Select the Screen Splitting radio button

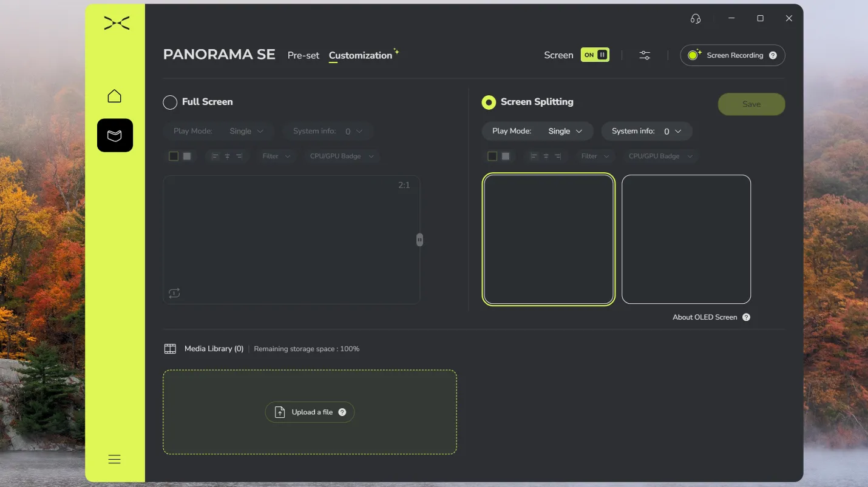(x=489, y=102)
